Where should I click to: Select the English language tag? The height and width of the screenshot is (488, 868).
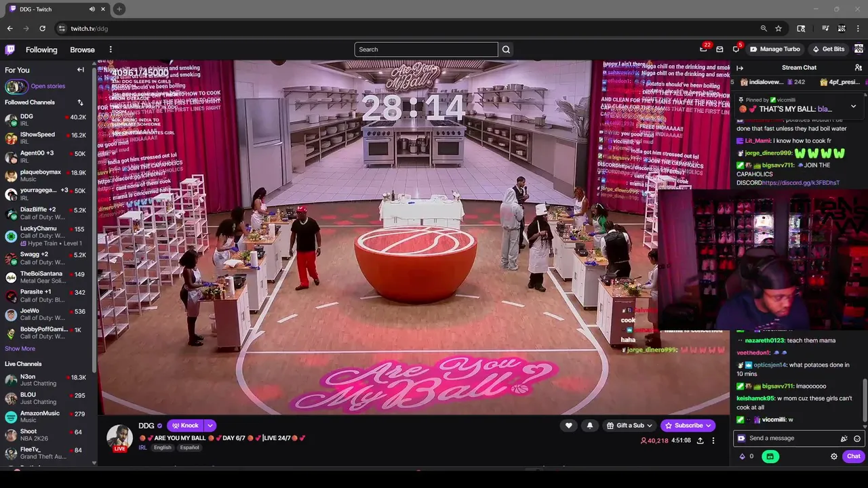tap(162, 448)
